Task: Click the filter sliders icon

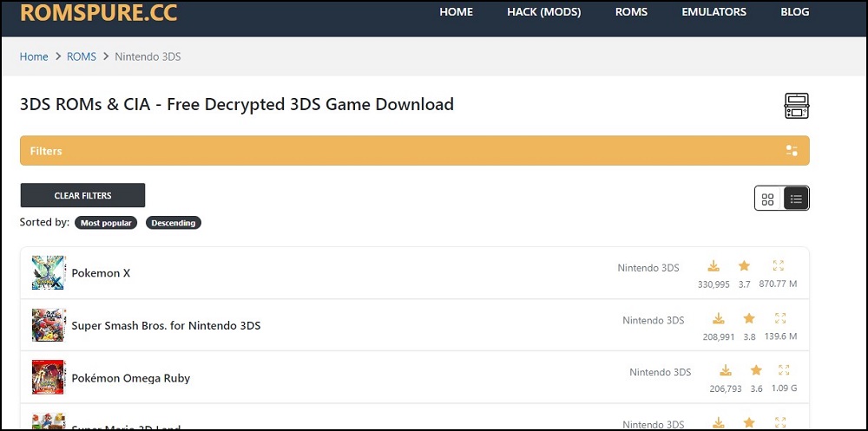Action: (792, 151)
